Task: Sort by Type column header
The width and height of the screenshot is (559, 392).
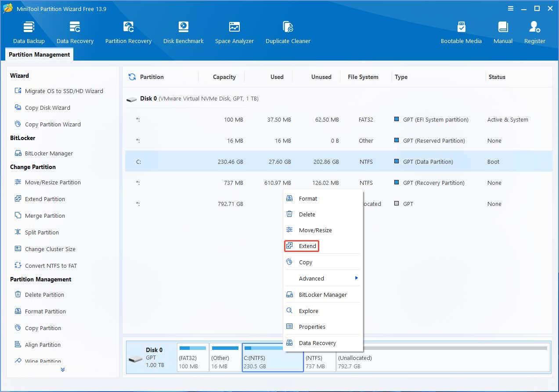Action: coord(401,77)
